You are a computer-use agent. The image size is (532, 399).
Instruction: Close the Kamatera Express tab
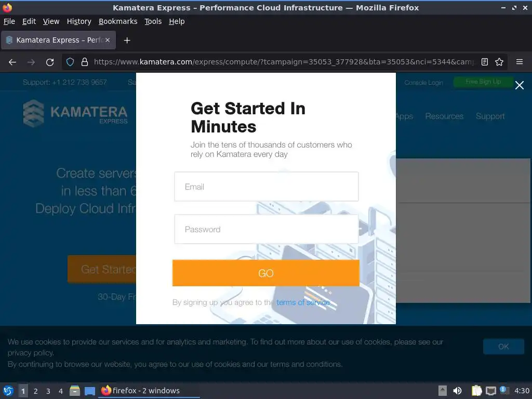pyautogui.click(x=108, y=40)
